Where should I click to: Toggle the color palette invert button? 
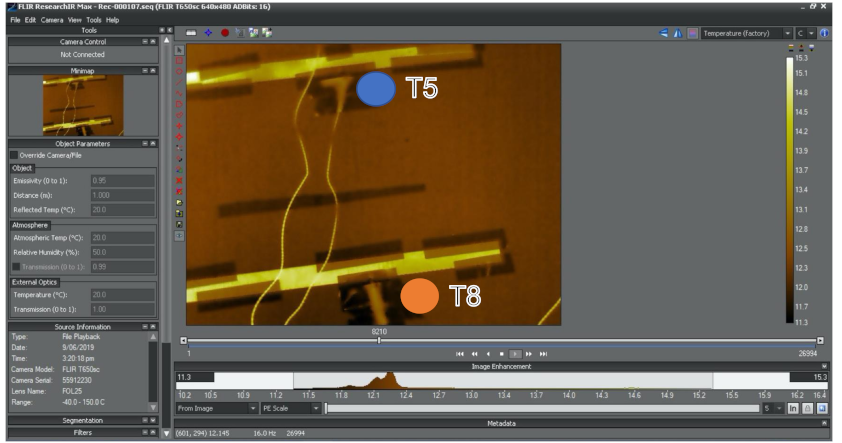click(x=692, y=33)
